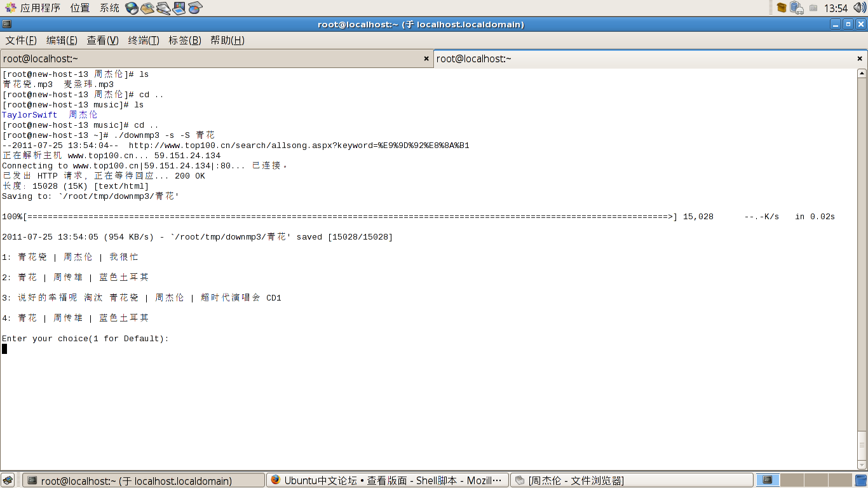Click the 青花瓷.mp3 file name
Image resolution: width=868 pixels, height=488 pixels.
pyautogui.click(x=27, y=85)
